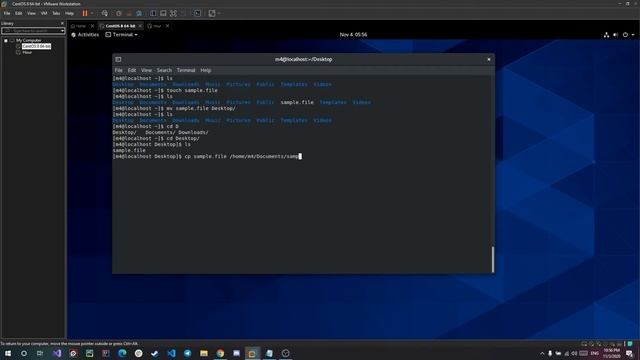Viewport: 640px width, 360px height.
Task: Open the GNOME system menu arrow
Action: point(633,35)
